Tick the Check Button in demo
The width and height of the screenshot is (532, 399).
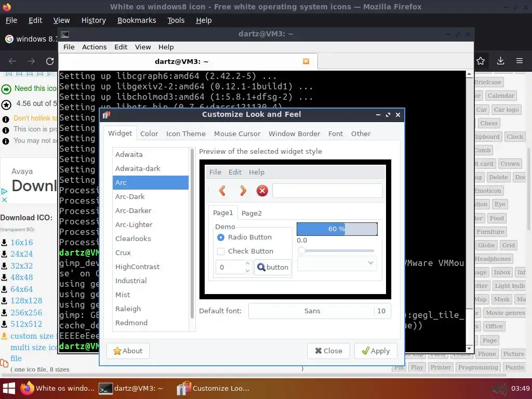(220, 251)
